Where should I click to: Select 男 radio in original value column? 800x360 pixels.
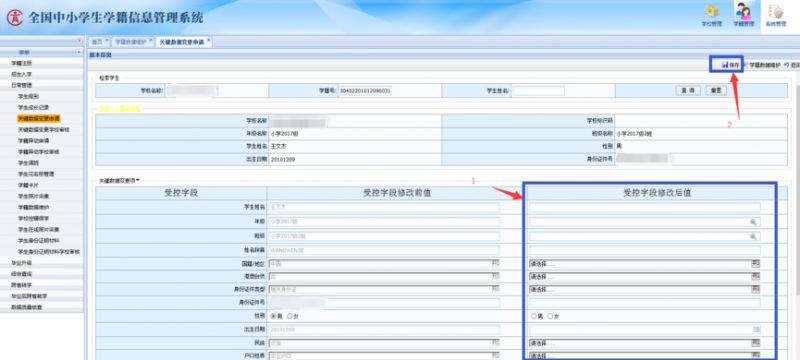273,316
